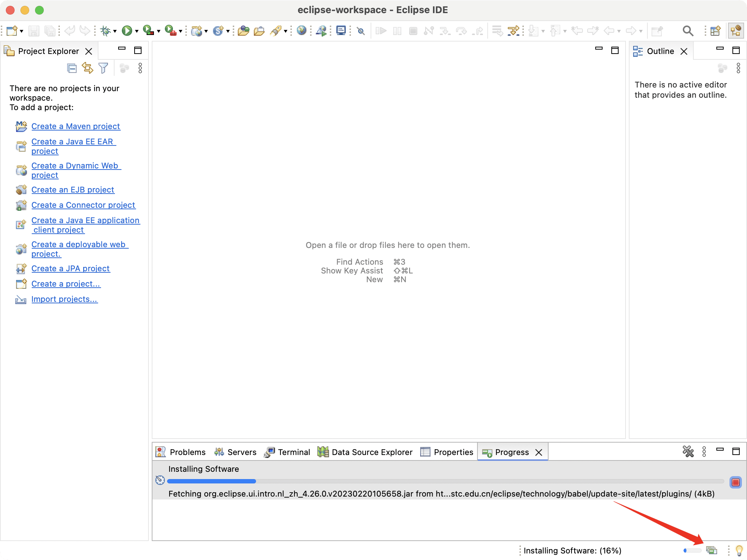The height and width of the screenshot is (560, 747).
Task: Click the Project Explorer filter funnel icon
Action: [x=104, y=68]
